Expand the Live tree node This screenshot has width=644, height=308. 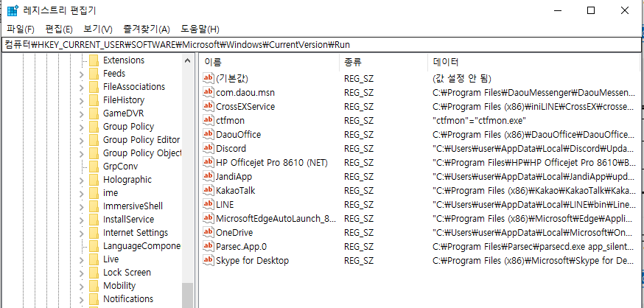[x=81, y=259]
